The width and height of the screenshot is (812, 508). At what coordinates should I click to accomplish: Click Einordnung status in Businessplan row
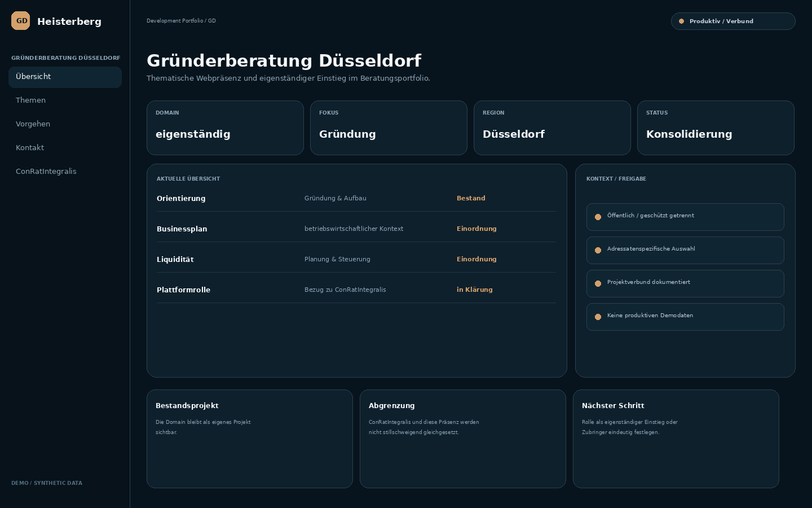(x=476, y=229)
